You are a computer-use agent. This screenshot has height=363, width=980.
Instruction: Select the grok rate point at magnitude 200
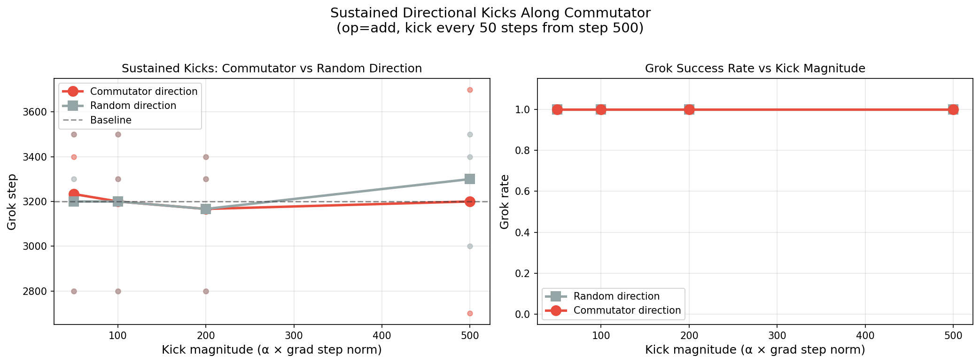(689, 109)
